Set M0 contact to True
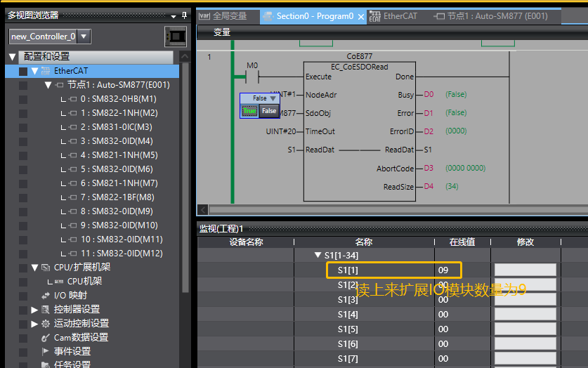 [x=250, y=111]
